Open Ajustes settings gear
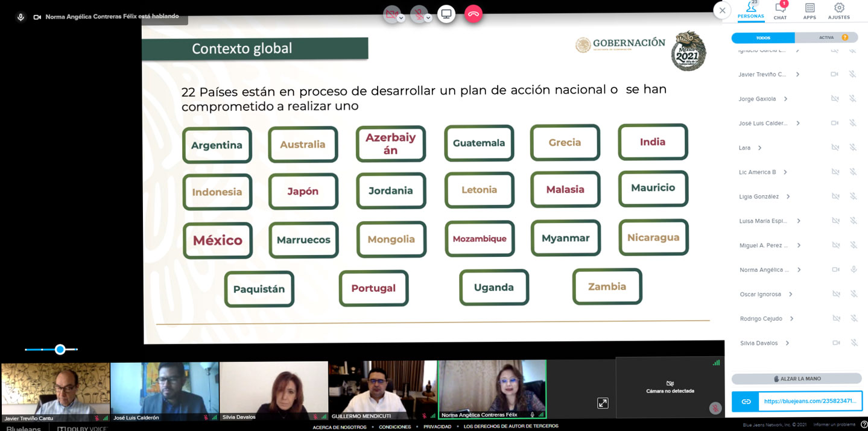The height and width of the screenshot is (431, 868). [839, 10]
